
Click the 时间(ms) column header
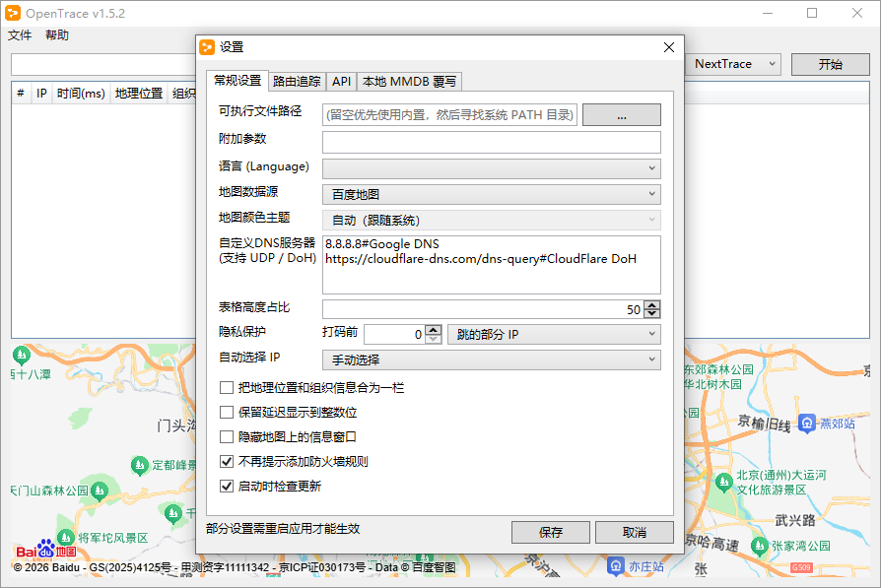(x=81, y=94)
